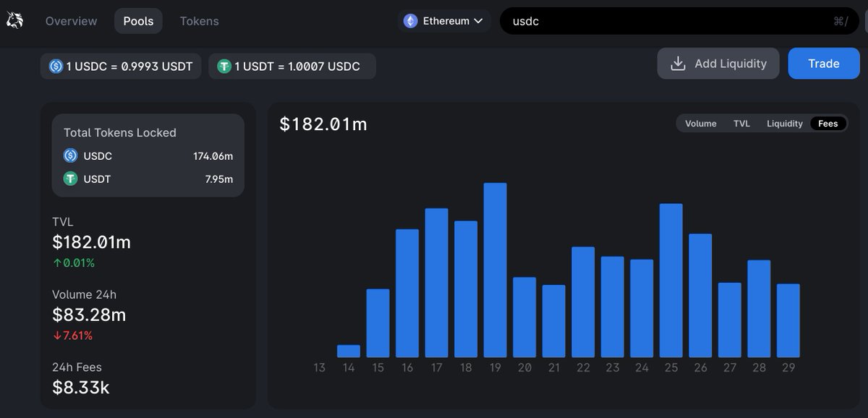Click the Uniswap unicorn logo
Screen dimensions: 868x418
pyautogui.click(x=14, y=21)
